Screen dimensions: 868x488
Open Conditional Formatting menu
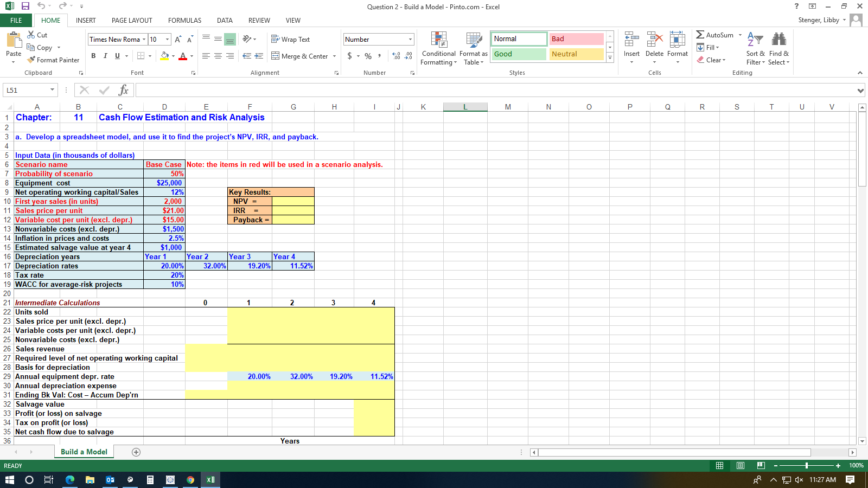pos(439,48)
